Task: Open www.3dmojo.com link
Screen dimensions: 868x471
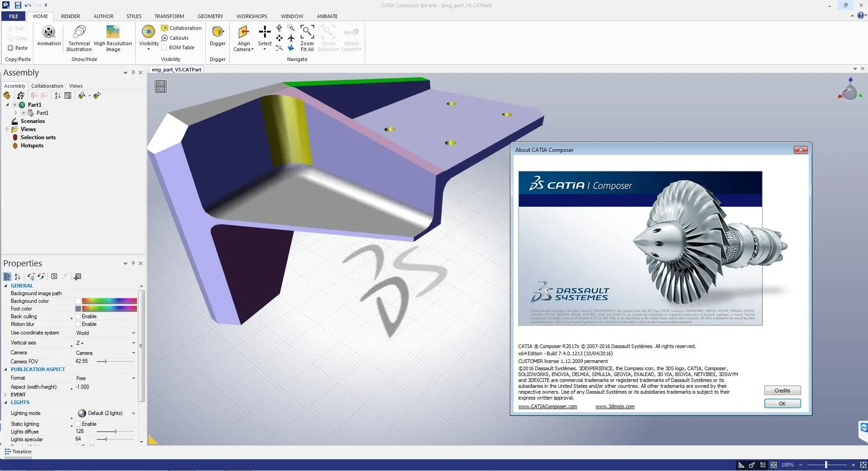Action: pyautogui.click(x=615, y=407)
